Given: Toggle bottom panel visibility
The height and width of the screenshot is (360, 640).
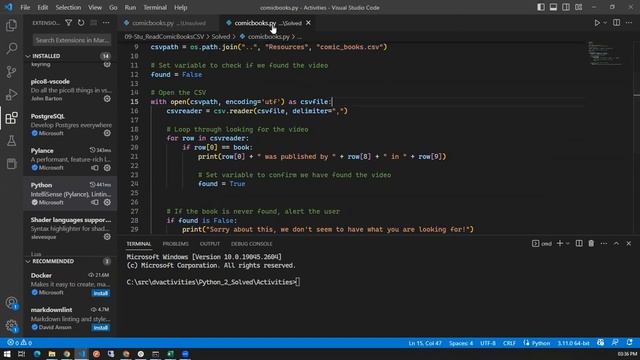Looking at the screenshot, I should (553, 7).
